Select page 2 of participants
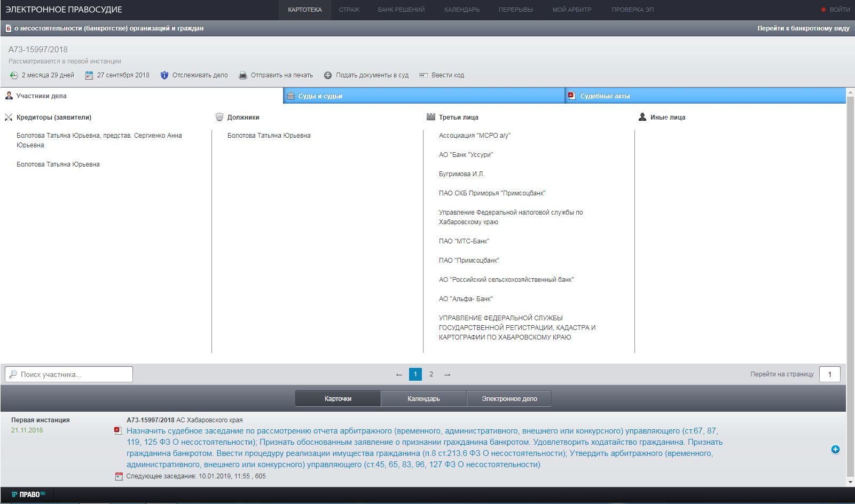Image resolution: width=855 pixels, height=504 pixels. point(432,374)
